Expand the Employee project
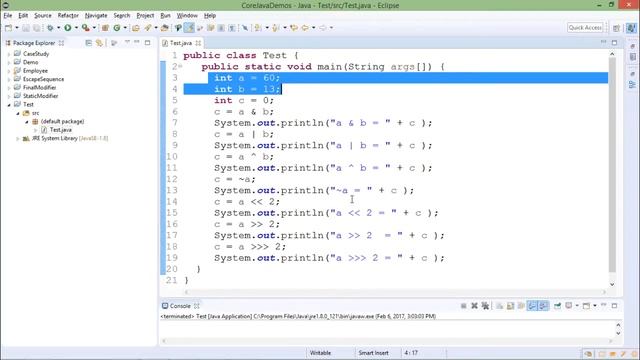This screenshot has width=640, height=360. coord(9,71)
